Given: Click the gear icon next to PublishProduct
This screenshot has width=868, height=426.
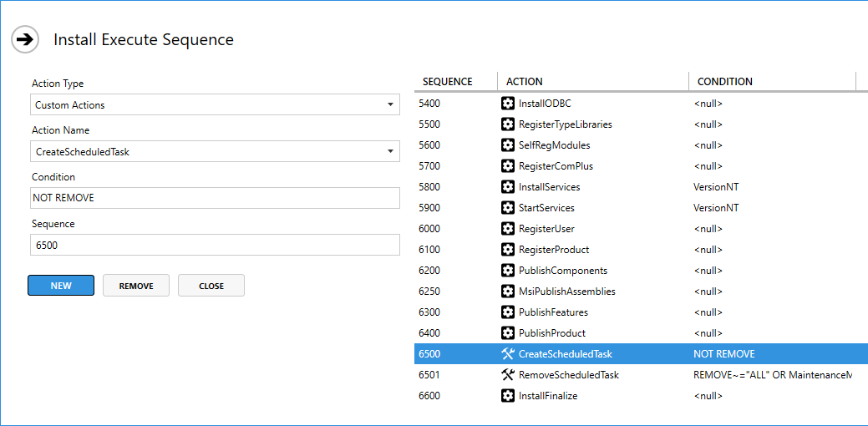Looking at the screenshot, I should [x=507, y=333].
